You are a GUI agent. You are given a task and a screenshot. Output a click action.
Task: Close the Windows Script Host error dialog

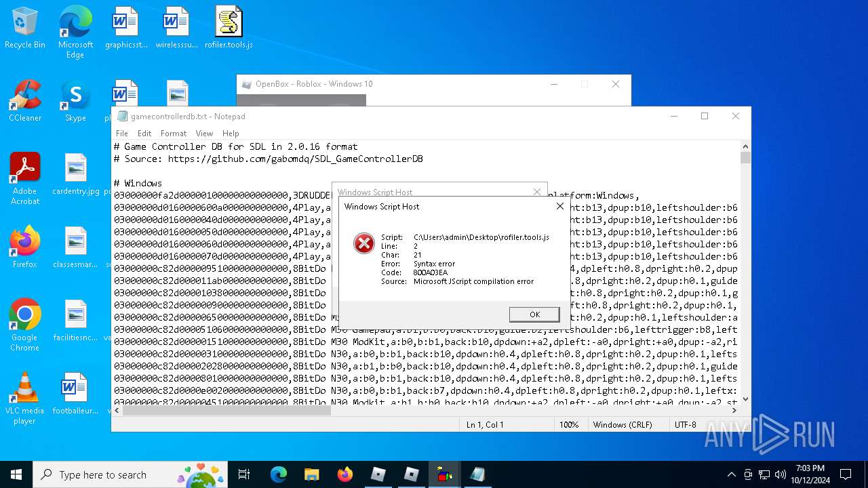(x=560, y=206)
